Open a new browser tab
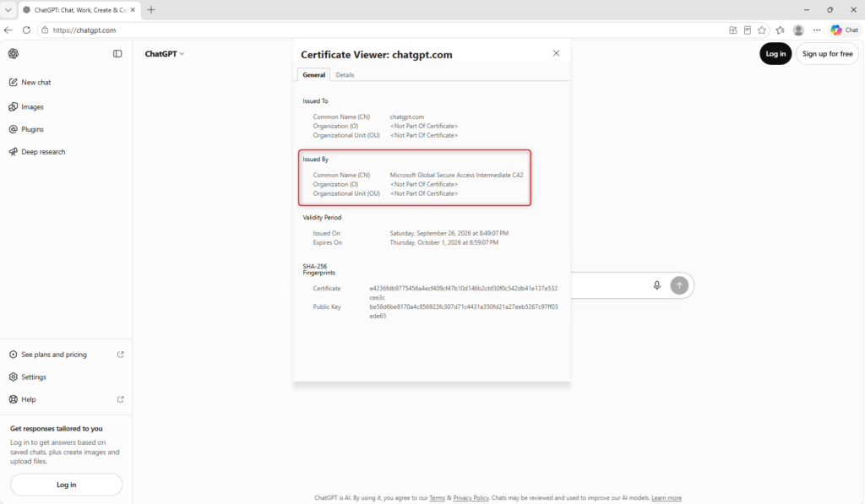 pyautogui.click(x=151, y=10)
